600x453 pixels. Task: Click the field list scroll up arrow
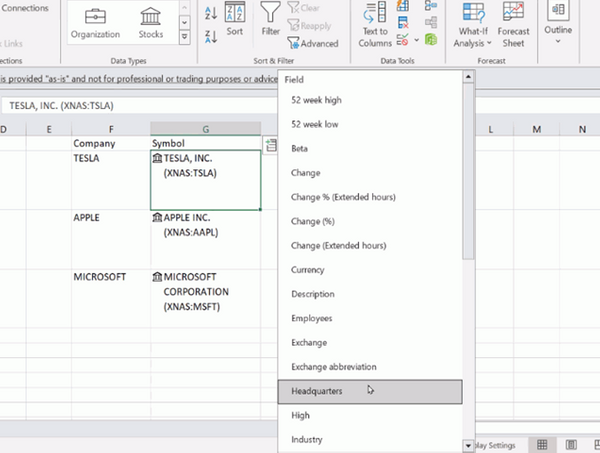pyautogui.click(x=468, y=77)
